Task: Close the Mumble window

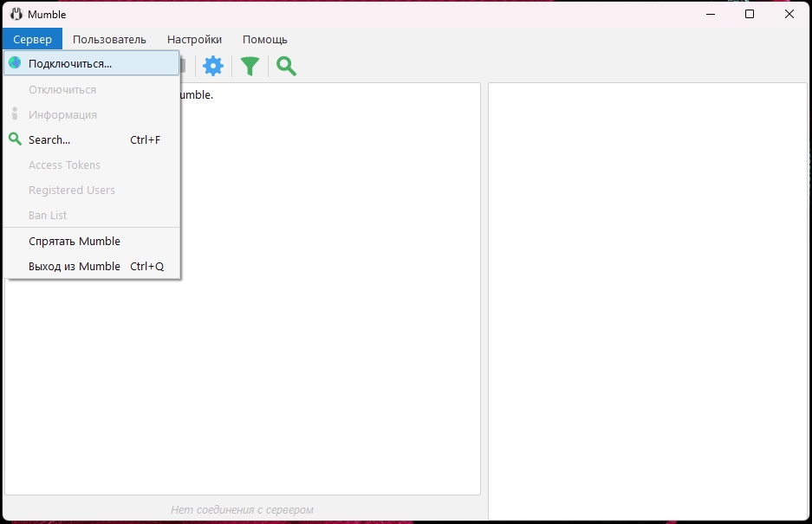Action: pos(789,14)
